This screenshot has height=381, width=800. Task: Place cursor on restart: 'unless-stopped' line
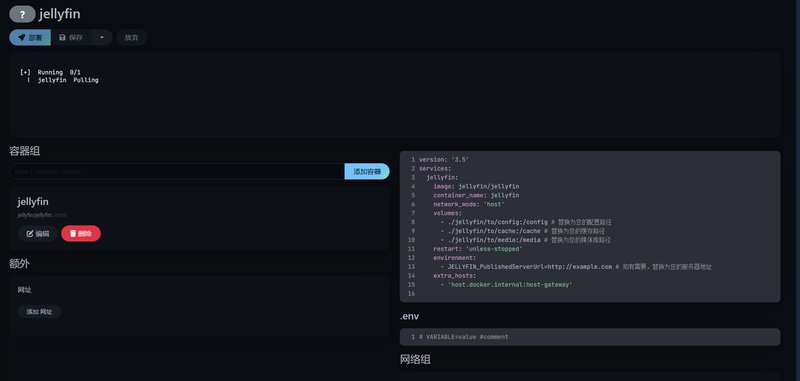[478, 249]
